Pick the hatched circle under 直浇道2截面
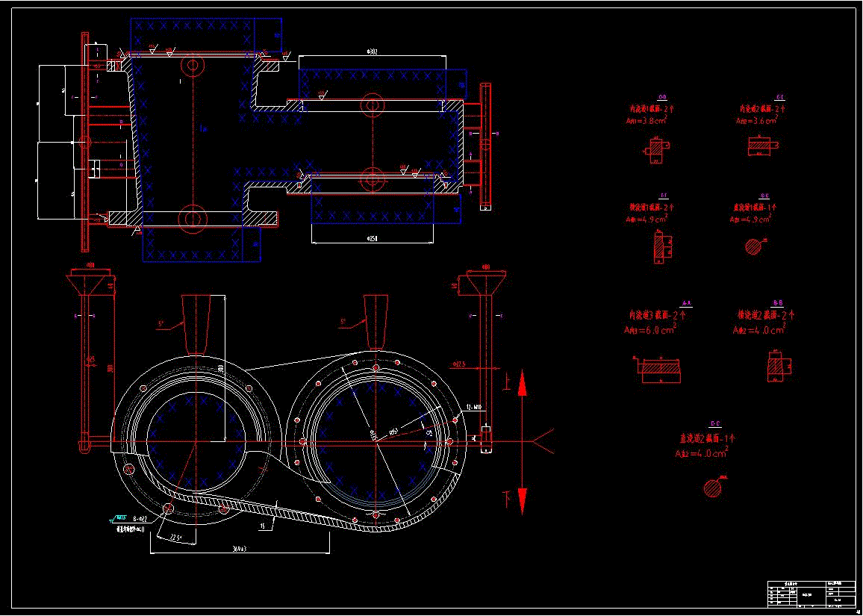The image size is (863, 616). [x=713, y=489]
